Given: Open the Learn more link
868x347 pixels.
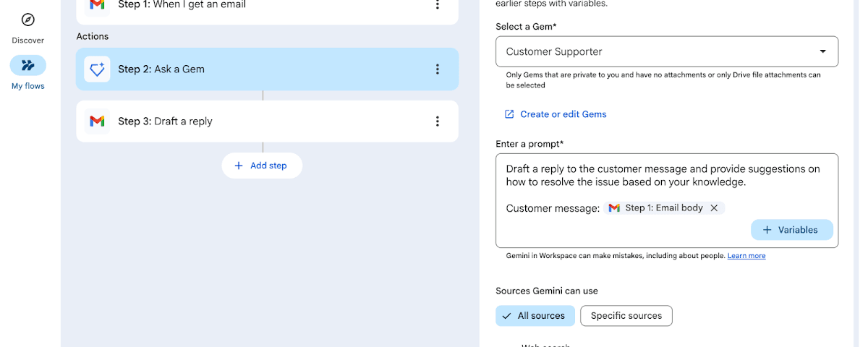Looking at the screenshot, I should 746,256.
